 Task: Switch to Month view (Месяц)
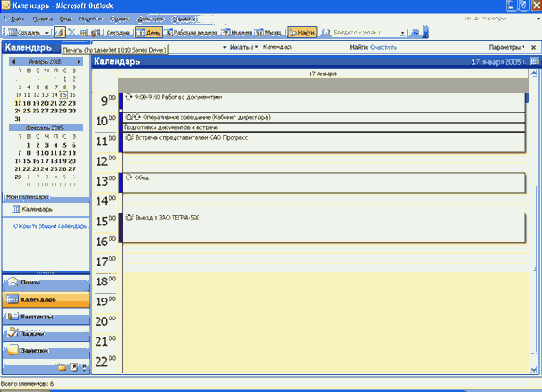269,32
